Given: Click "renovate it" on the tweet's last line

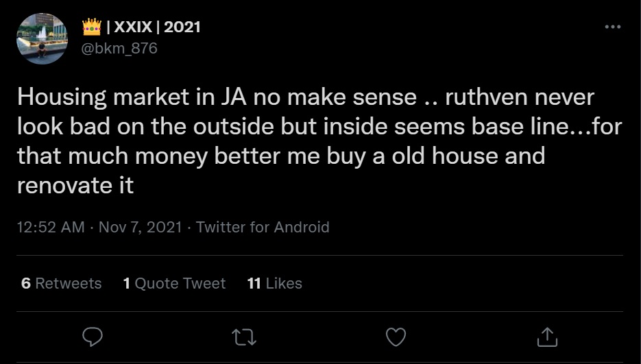Looking at the screenshot, I should pyautogui.click(x=75, y=185).
